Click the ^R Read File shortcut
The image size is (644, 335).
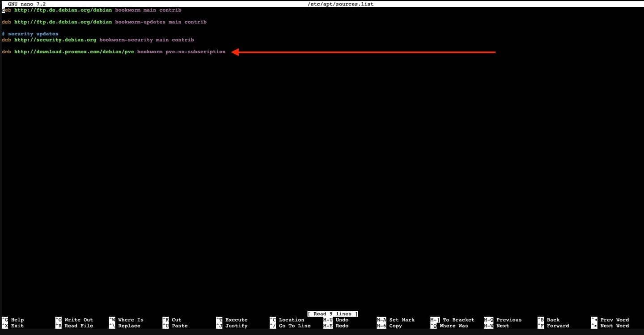74,326
